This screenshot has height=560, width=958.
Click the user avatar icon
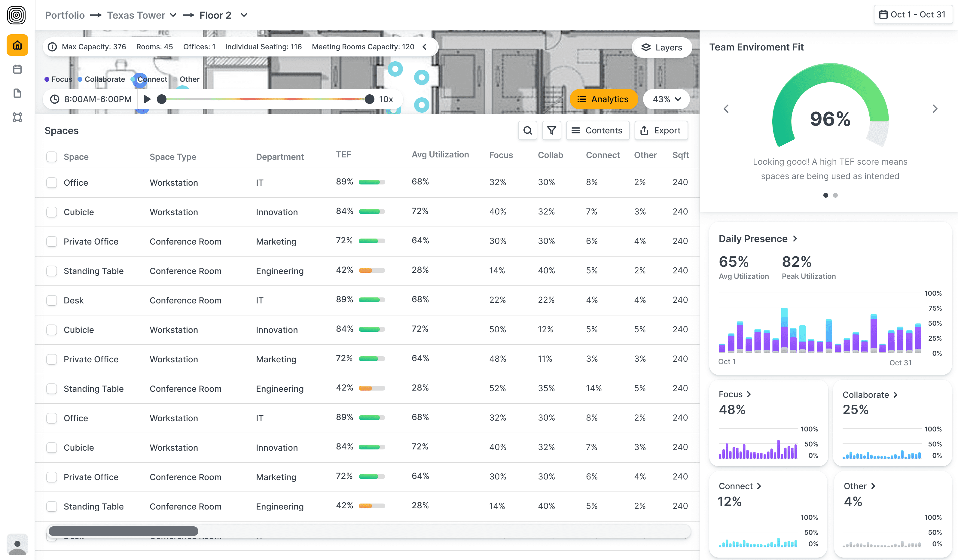click(x=17, y=545)
